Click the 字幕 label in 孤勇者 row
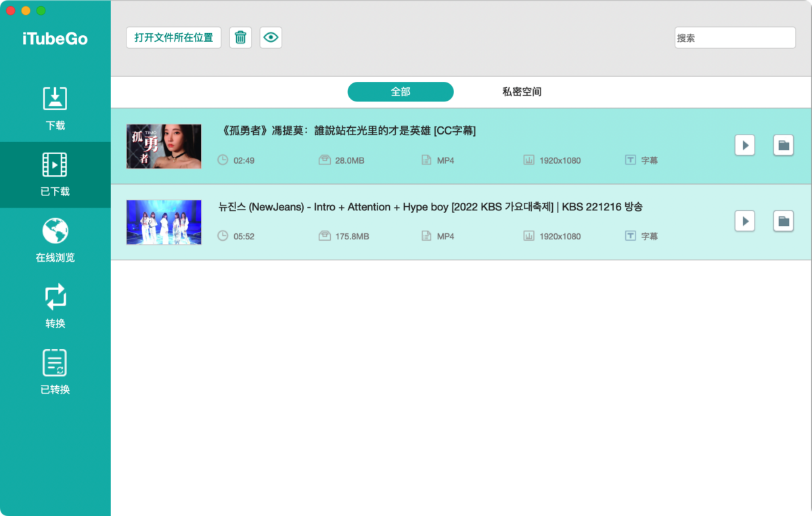 (x=650, y=161)
